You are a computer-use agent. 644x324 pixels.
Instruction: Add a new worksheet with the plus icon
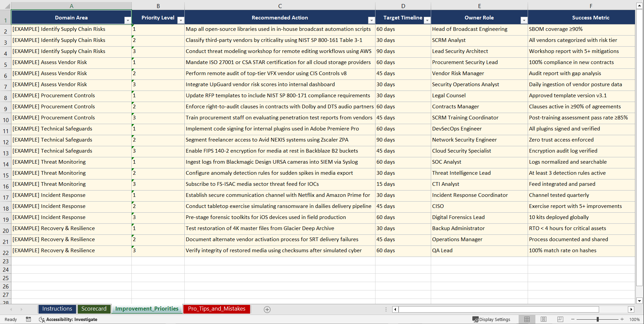click(267, 309)
